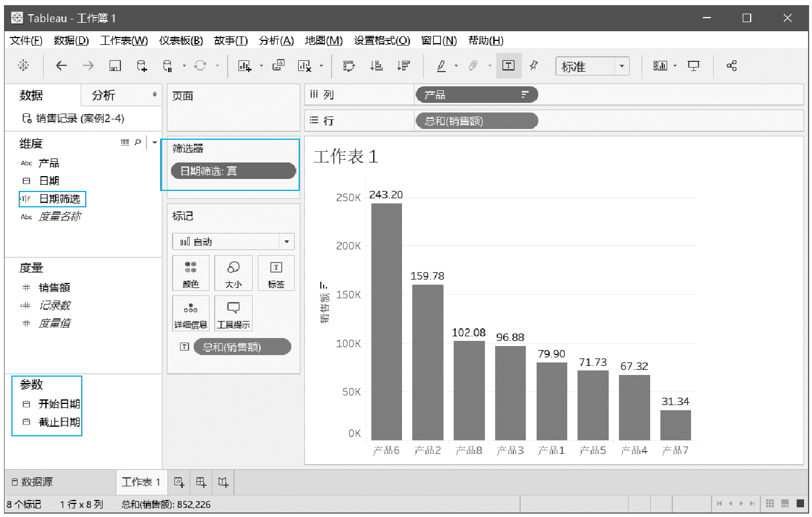Click the new dashboard icon at bottom

click(201, 482)
